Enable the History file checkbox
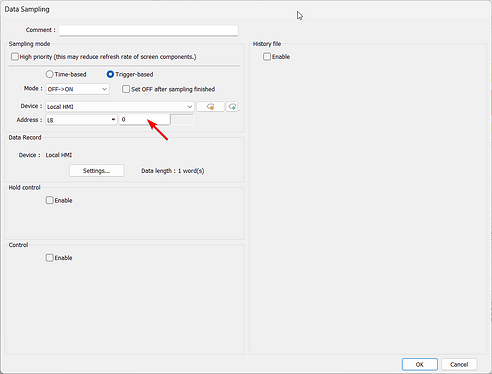The height and width of the screenshot is (374, 492). [267, 57]
